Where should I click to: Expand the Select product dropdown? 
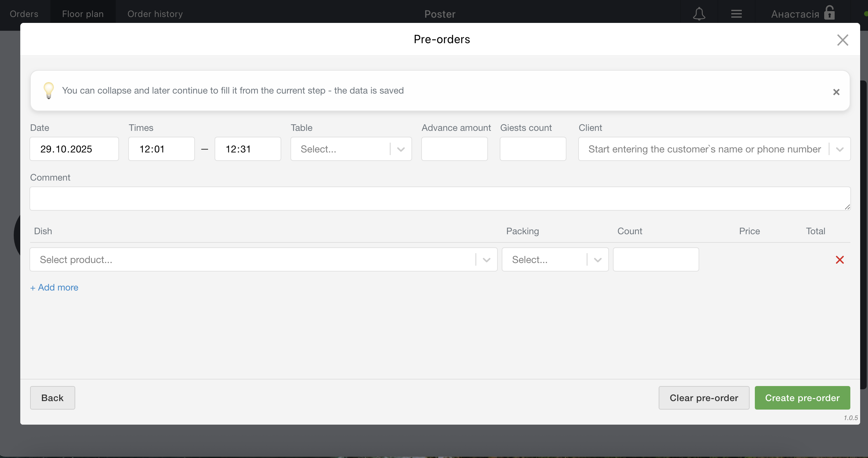pos(486,259)
